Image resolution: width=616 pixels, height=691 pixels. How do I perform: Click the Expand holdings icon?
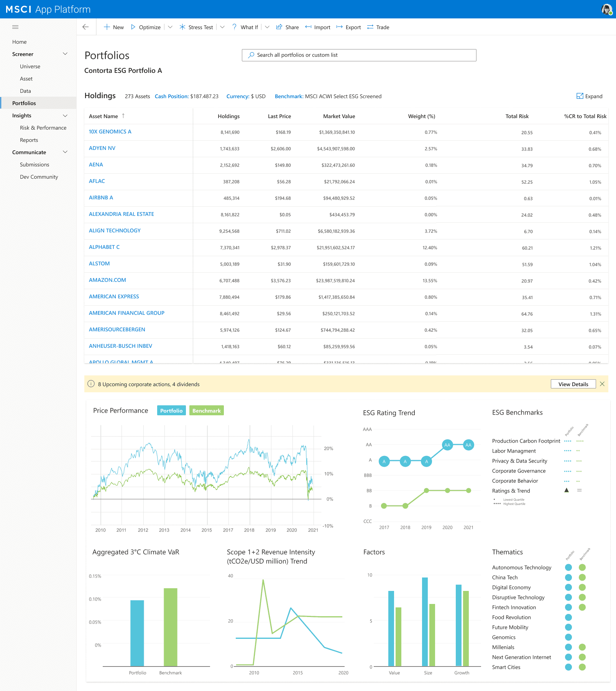pos(580,96)
